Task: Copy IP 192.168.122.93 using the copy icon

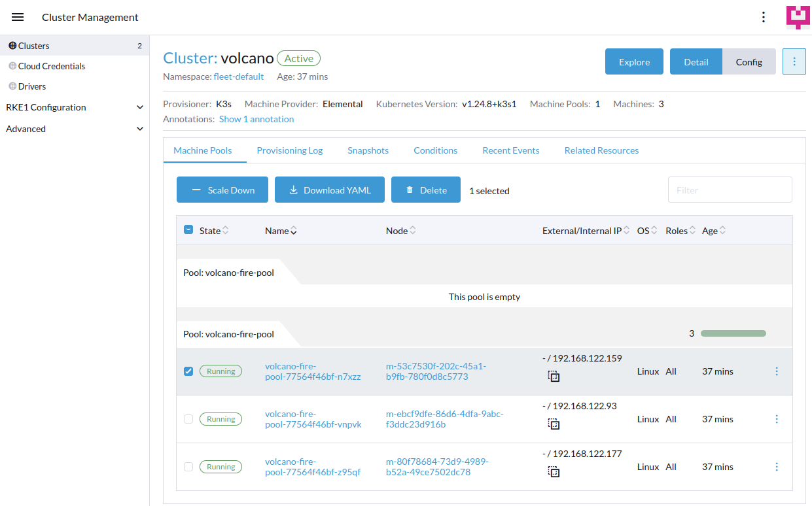Action: [x=554, y=424]
